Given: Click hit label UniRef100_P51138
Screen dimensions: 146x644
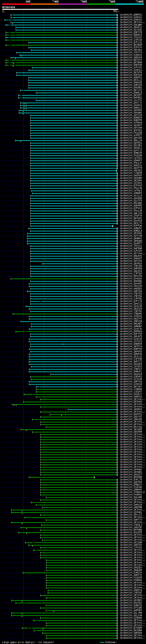Looking at the screenshot, I should (131, 211).
